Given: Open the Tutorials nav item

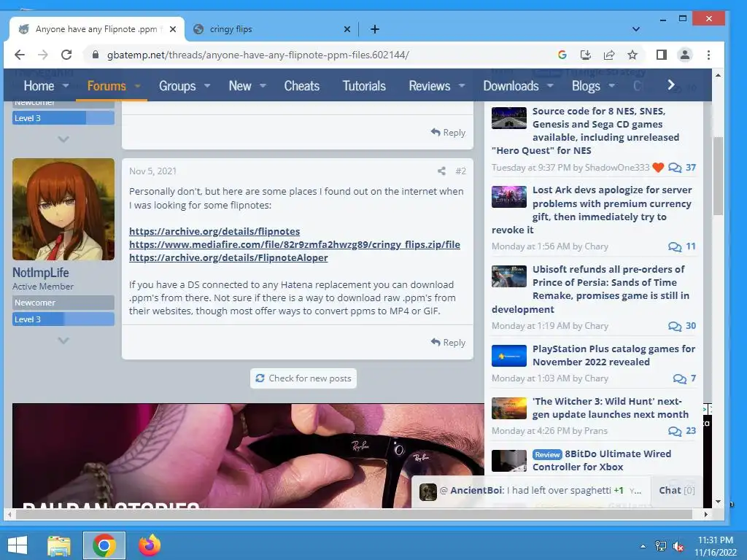Looking at the screenshot, I should pyautogui.click(x=364, y=86).
